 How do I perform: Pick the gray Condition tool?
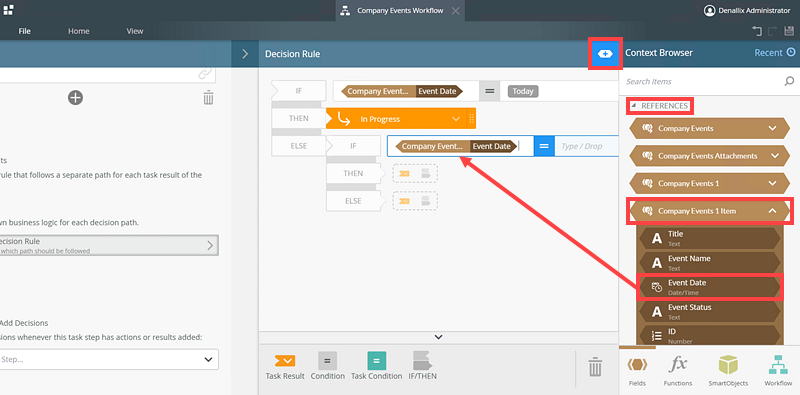(x=327, y=366)
